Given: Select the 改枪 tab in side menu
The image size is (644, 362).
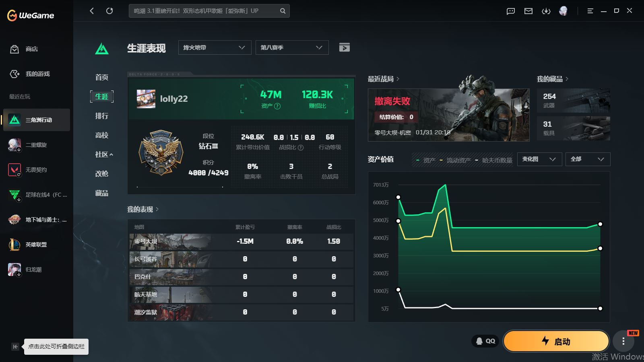Looking at the screenshot, I should [x=101, y=174].
